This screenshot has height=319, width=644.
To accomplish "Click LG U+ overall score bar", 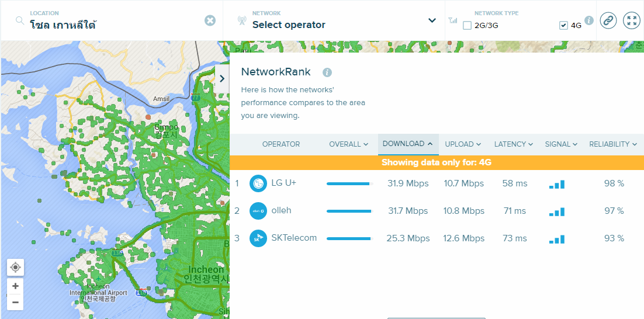I will (x=350, y=183).
